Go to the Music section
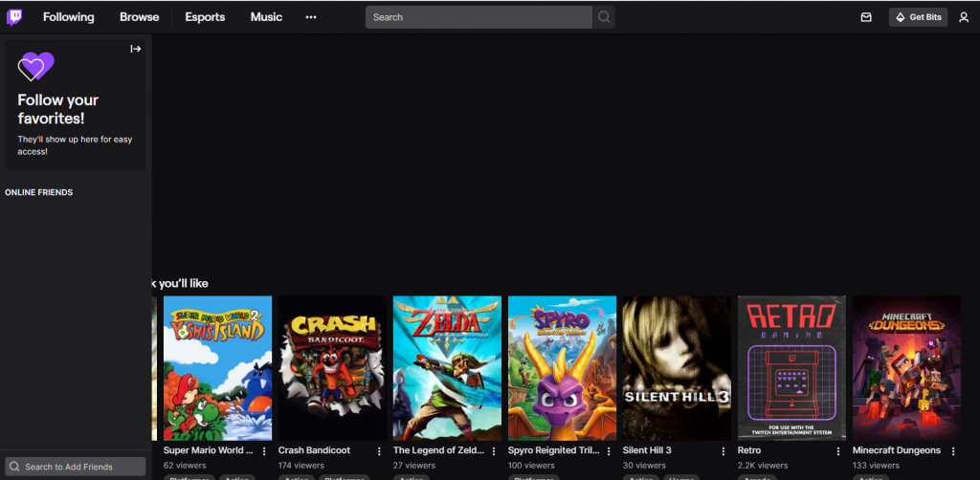Viewport: 980px width, 480px height. [266, 17]
